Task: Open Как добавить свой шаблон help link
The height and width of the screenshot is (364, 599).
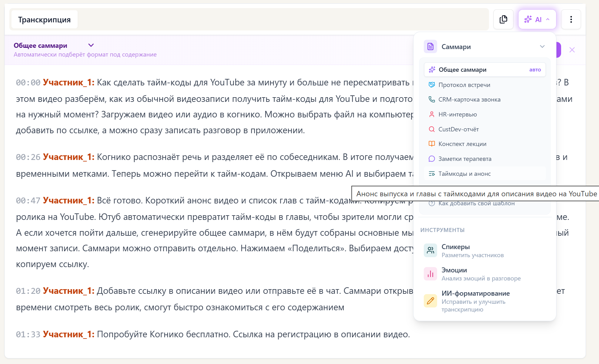Action: pos(476,203)
